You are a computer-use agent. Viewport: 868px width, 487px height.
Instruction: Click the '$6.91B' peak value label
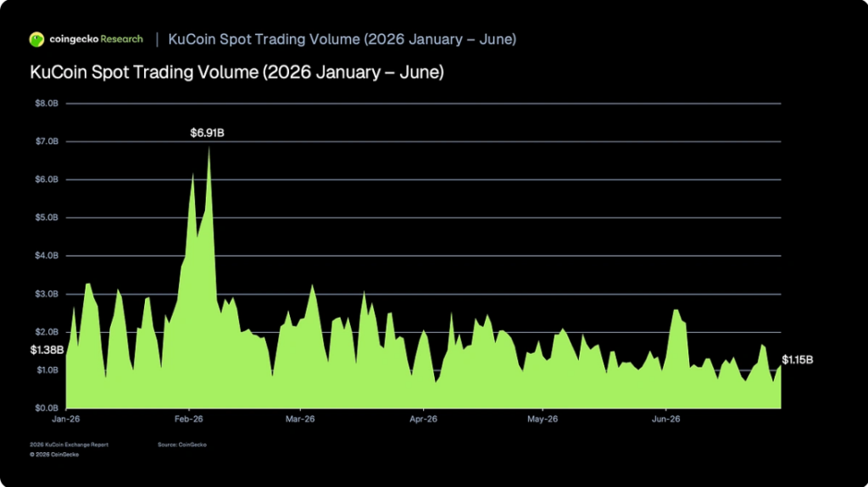point(207,133)
